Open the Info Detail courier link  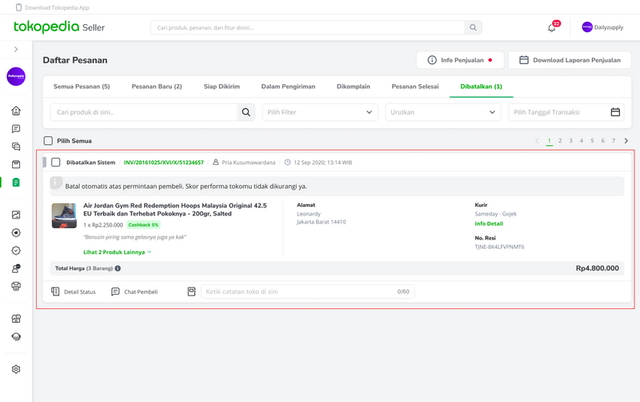pos(489,224)
